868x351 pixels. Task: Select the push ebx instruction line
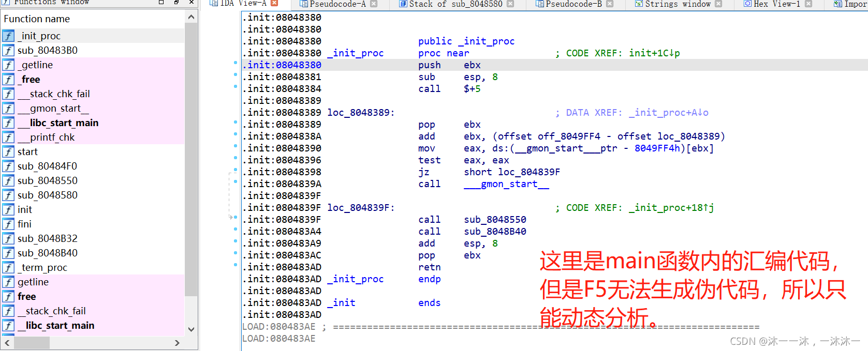point(554,65)
